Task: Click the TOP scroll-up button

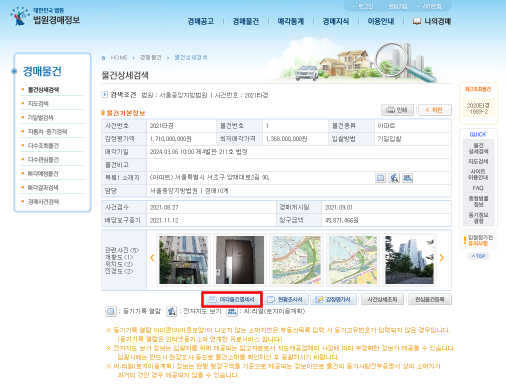Action: tap(478, 256)
